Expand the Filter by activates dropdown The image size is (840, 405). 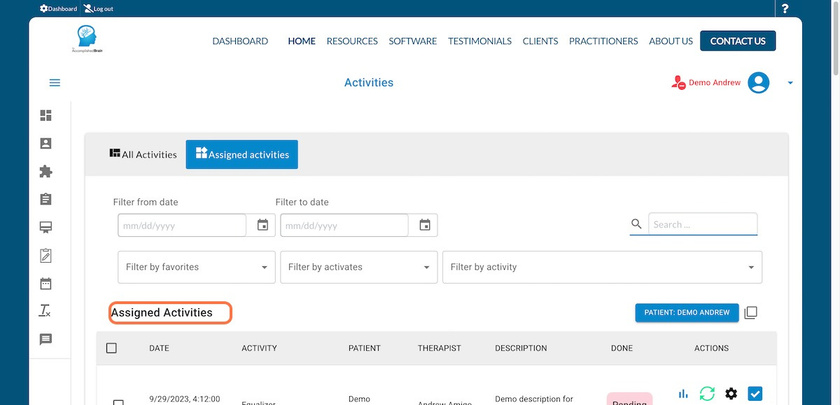359,267
